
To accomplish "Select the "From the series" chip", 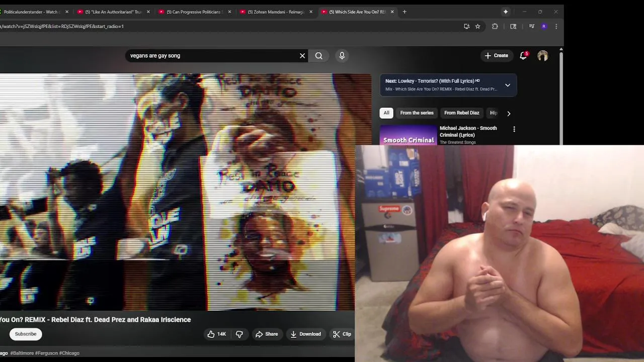I will click(x=417, y=113).
